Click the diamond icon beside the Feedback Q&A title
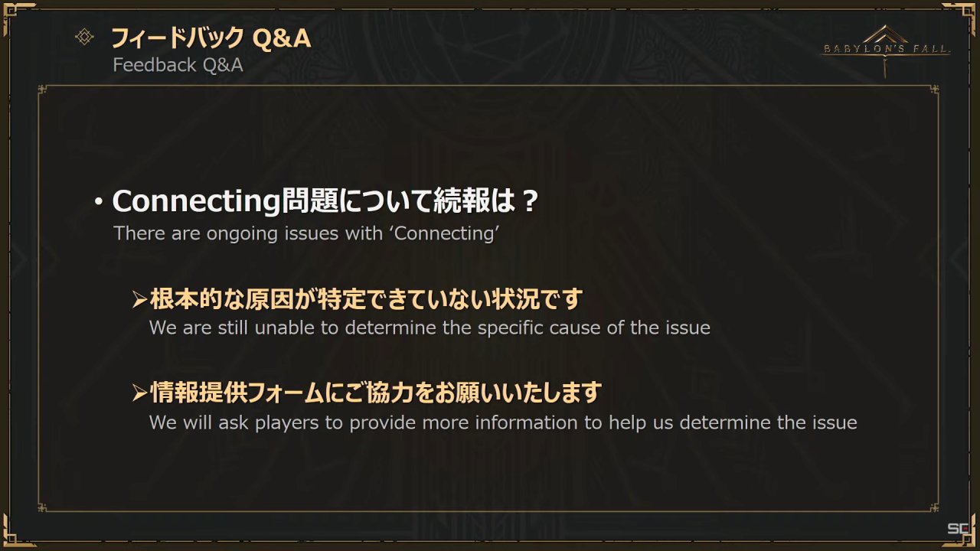 coord(84,37)
